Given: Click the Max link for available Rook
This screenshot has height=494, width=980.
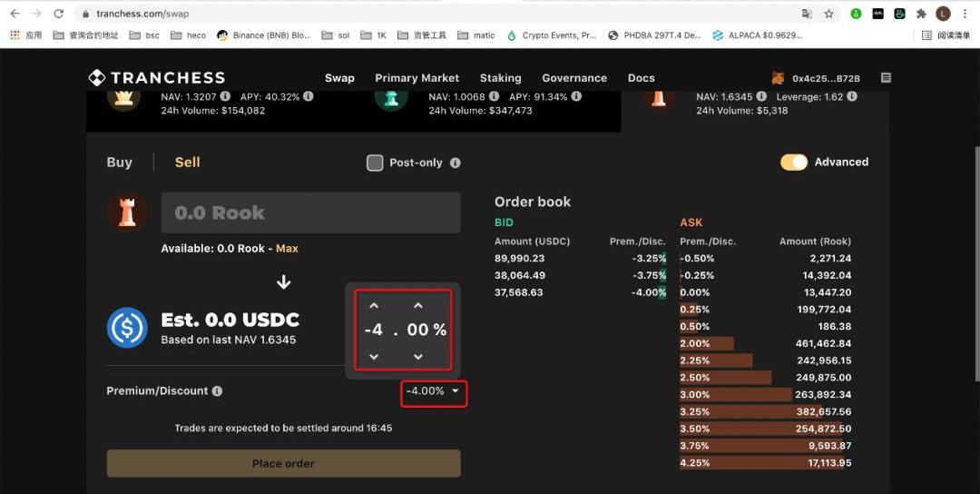Looking at the screenshot, I should 287,249.
